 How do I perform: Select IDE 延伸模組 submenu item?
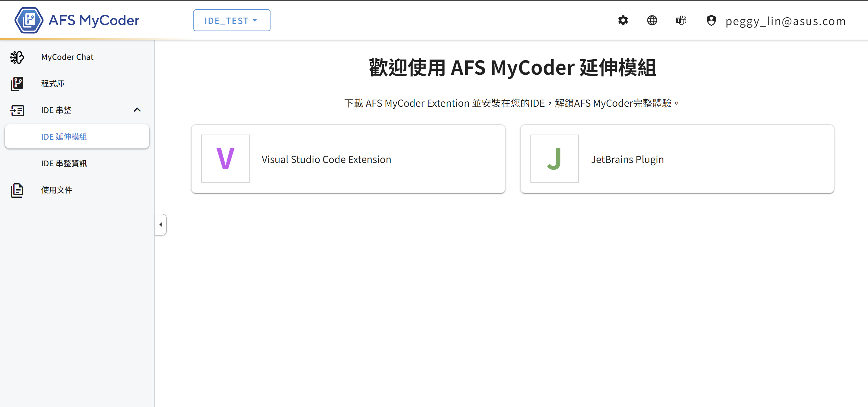77,137
